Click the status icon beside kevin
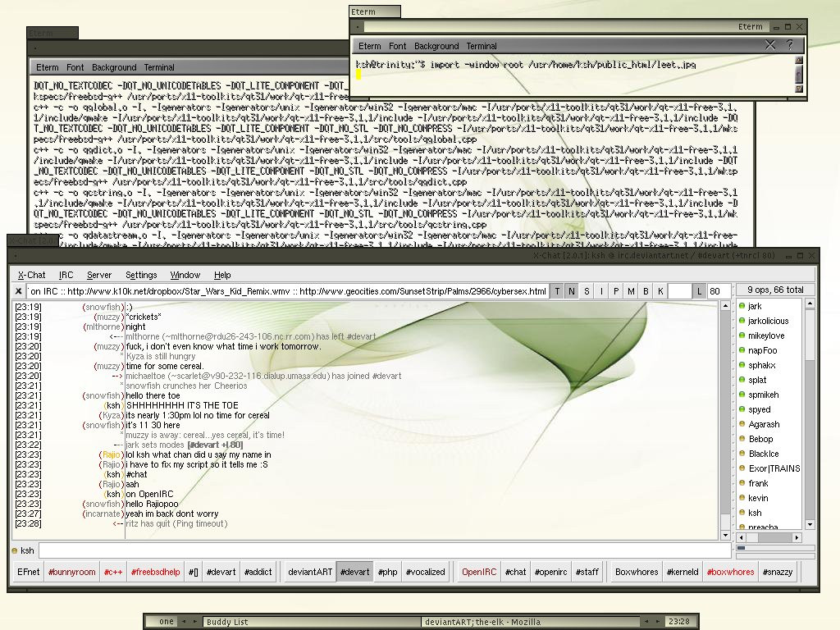840x630 pixels. click(x=742, y=498)
